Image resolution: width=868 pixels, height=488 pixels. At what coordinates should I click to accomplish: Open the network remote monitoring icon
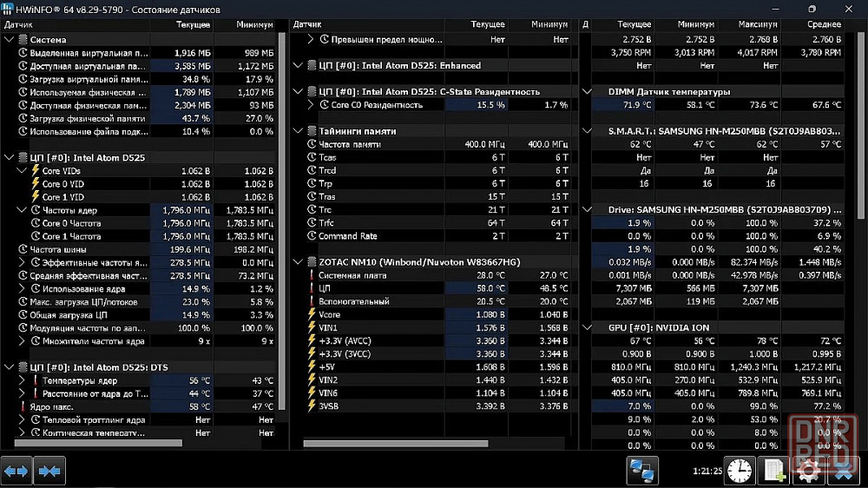point(643,471)
